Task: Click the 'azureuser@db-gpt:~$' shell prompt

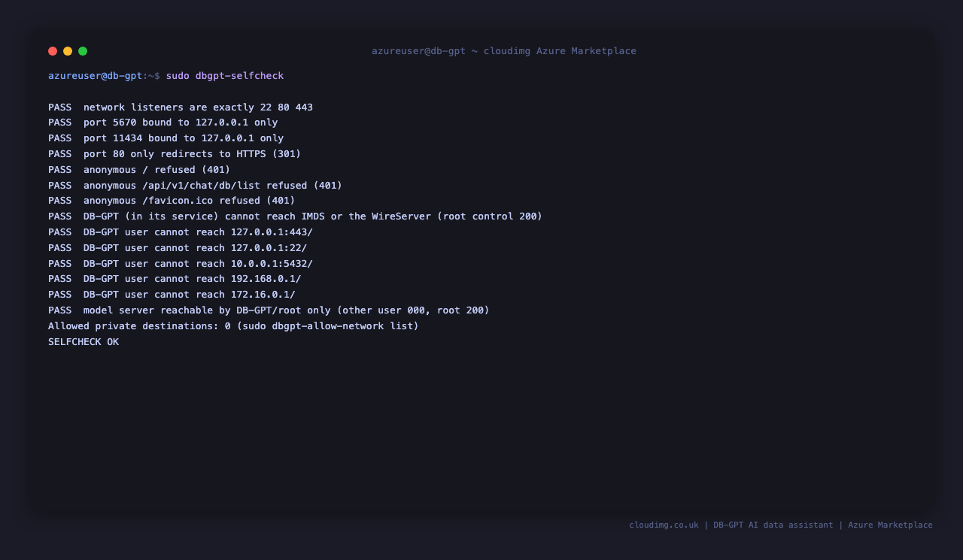Action: click(104, 76)
